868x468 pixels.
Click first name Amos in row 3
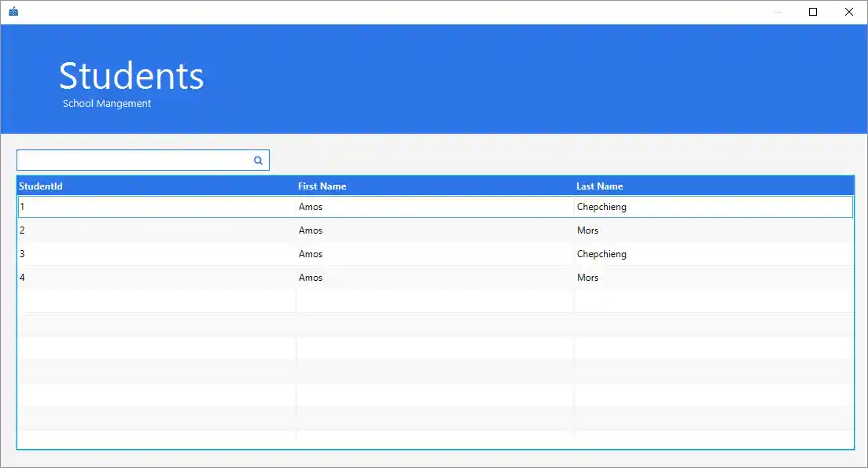point(311,254)
